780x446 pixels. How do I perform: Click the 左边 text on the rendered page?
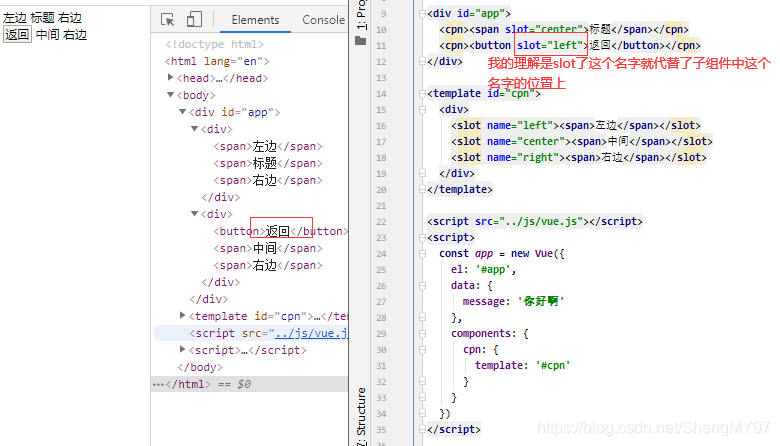[14, 18]
